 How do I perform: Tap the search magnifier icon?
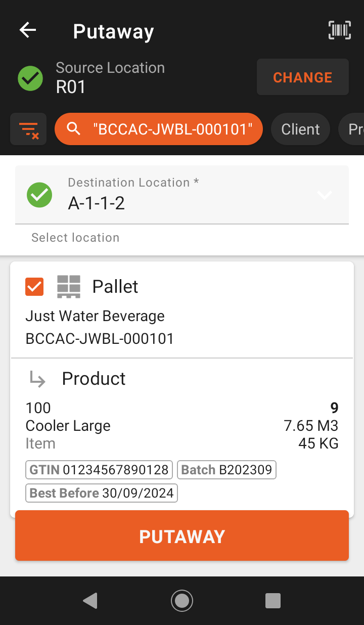(74, 129)
